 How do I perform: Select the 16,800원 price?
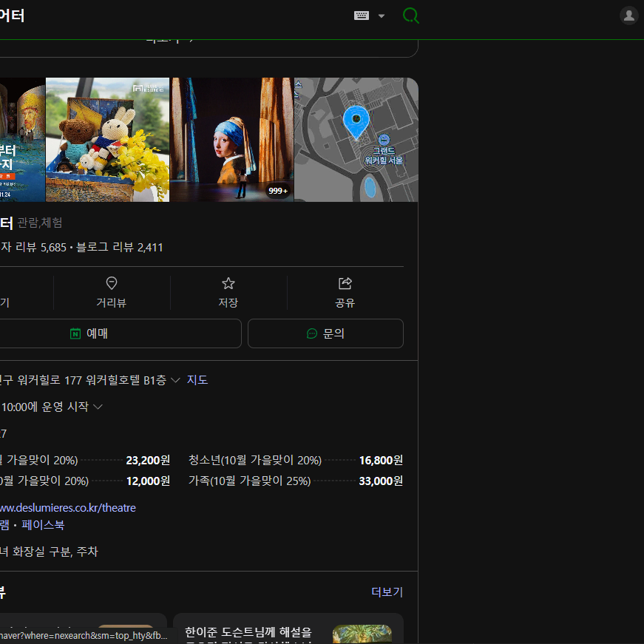[x=381, y=461]
